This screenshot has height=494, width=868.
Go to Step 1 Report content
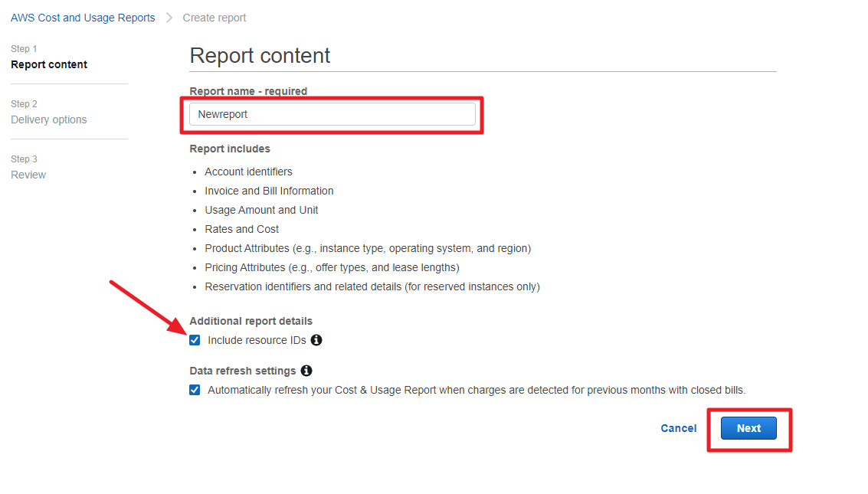point(49,64)
